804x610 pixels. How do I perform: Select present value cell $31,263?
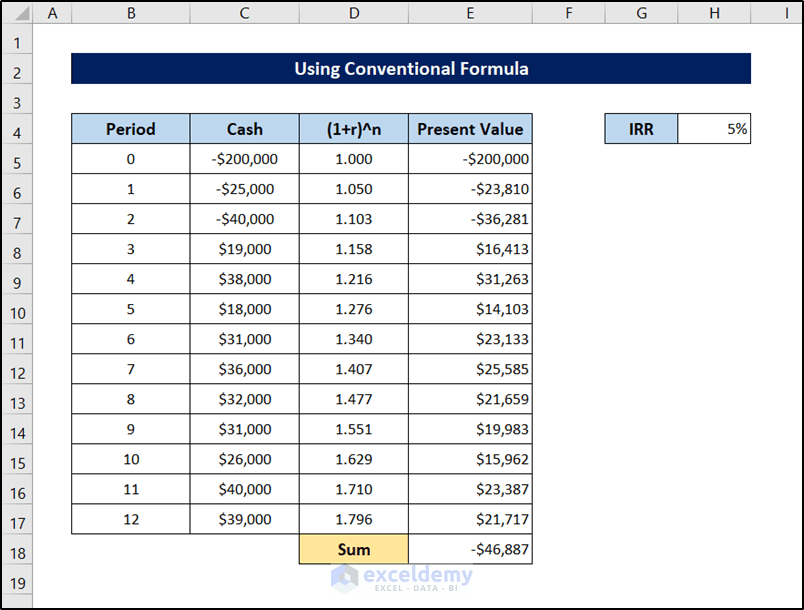coord(470,279)
